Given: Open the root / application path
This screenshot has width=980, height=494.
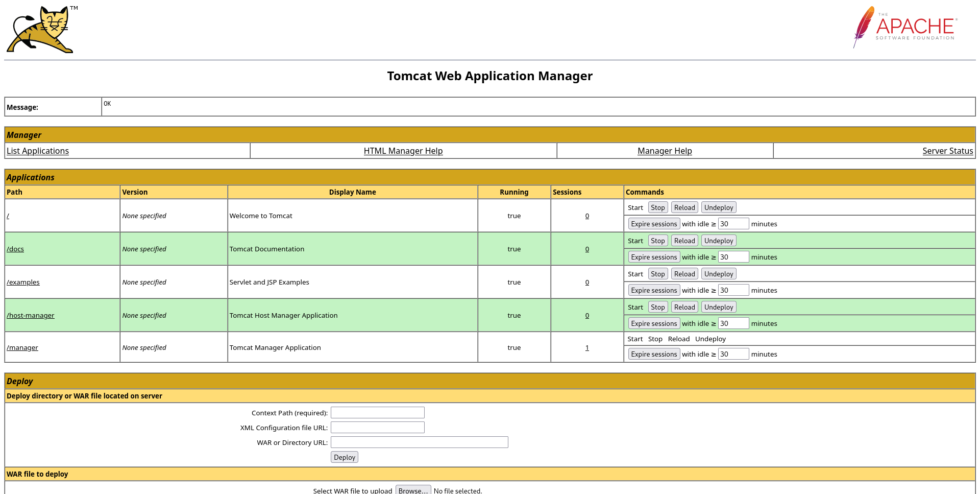Looking at the screenshot, I should point(8,216).
